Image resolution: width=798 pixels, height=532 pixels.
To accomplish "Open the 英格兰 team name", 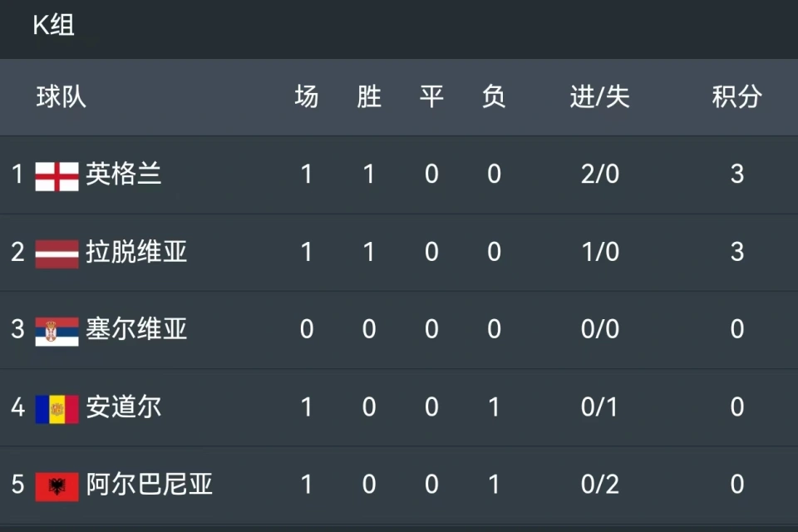I will click(x=124, y=174).
